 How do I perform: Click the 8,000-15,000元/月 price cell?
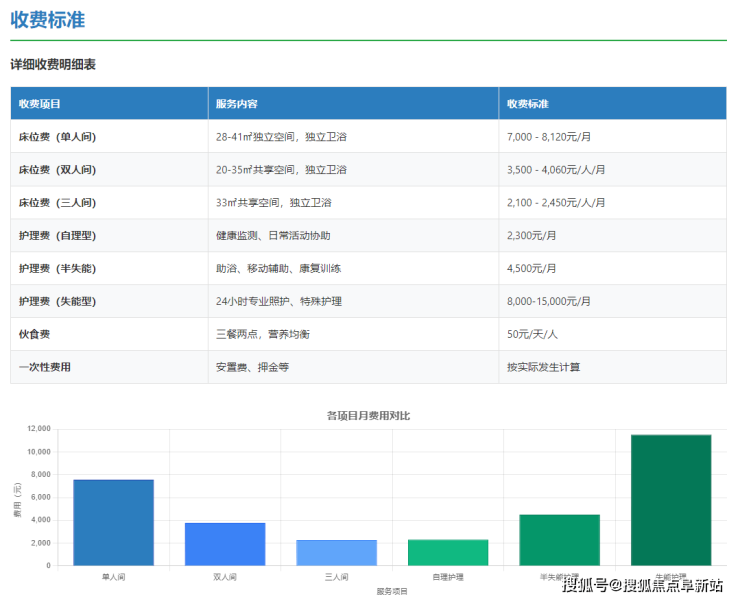(x=548, y=301)
